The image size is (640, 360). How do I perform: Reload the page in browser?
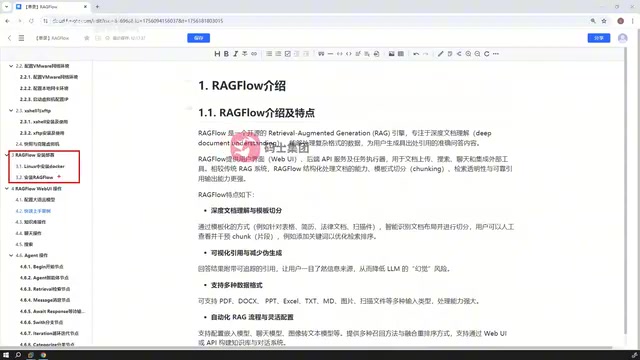tap(31, 21)
